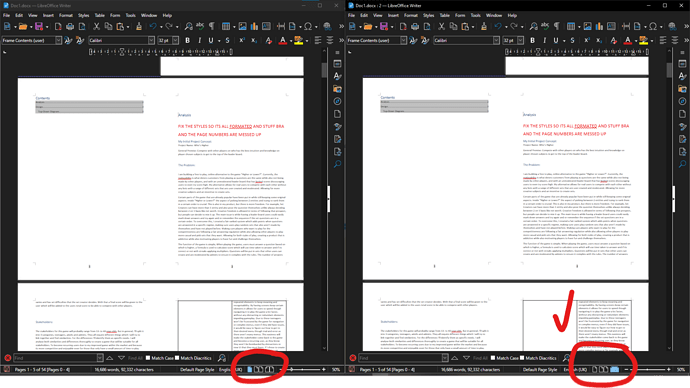Open Find box history dropdown in left window
The image size is (690, 388).
pos(100,358)
